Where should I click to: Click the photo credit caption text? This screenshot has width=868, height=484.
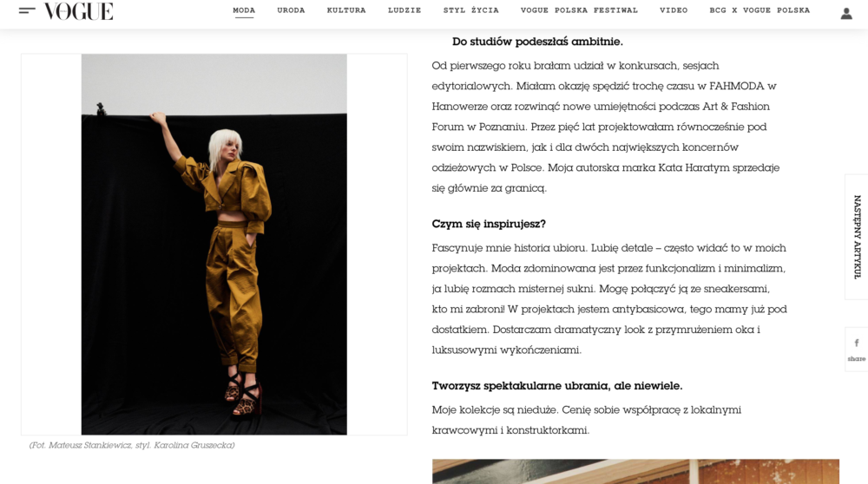pyautogui.click(x=132, y=445)
